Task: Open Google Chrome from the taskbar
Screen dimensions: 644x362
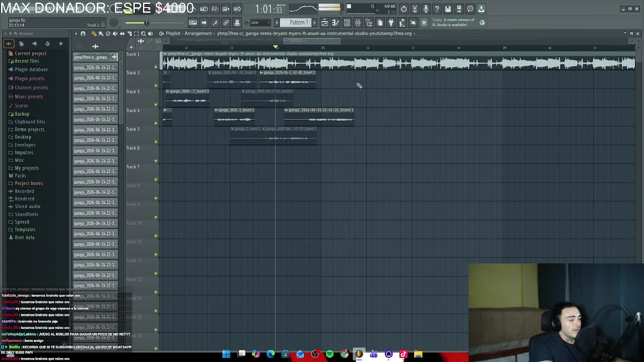Action: click(x=344, y=354)
